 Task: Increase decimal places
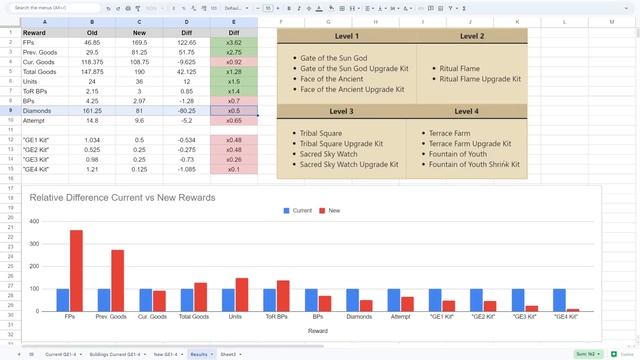tap(204, 8)
